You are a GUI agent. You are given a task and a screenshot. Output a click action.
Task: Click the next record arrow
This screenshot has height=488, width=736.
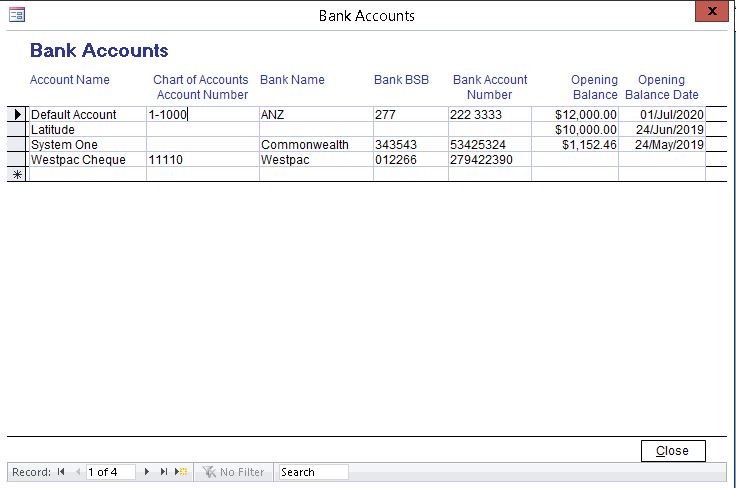point(147,472)
